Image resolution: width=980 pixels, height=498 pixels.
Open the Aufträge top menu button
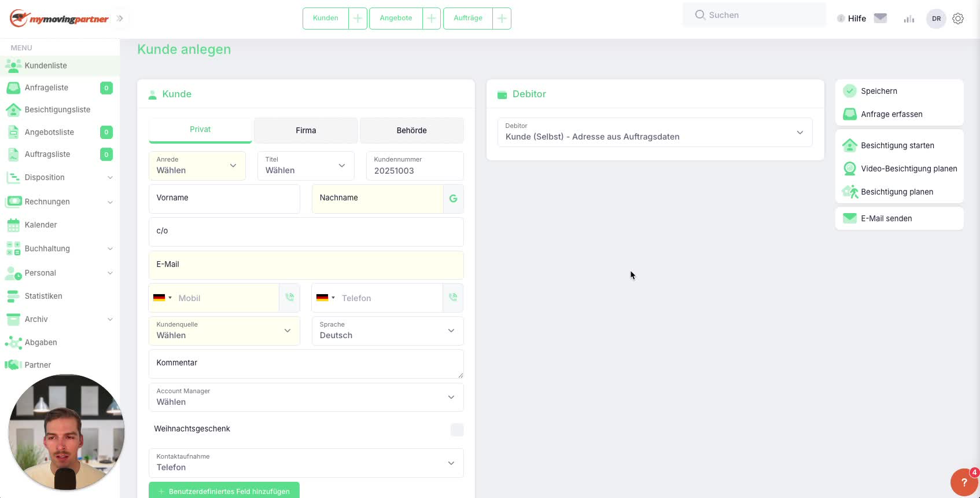[x=468, y=19]
